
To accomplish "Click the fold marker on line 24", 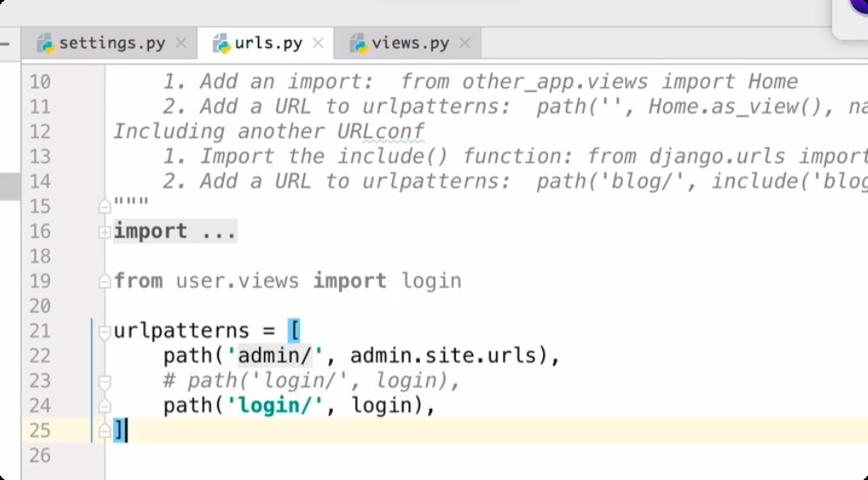I will coord(104,406).
